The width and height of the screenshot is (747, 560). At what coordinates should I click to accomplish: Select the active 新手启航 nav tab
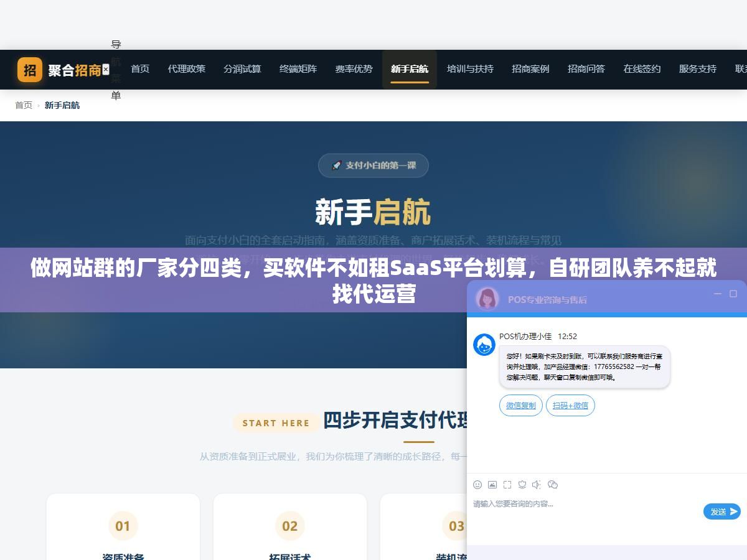coord(410,69)
